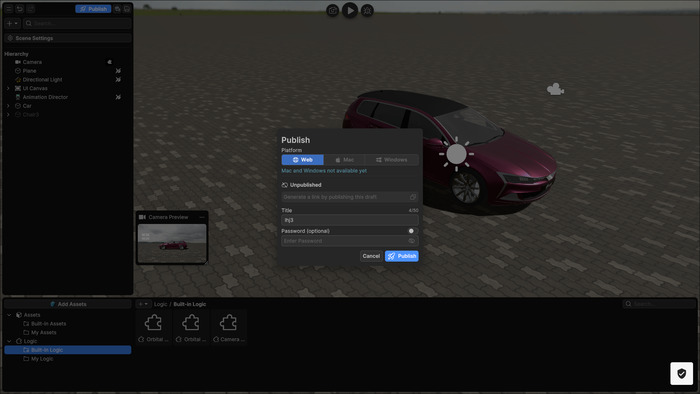
Task: Click the screenshot camera icon above the viewport
Action: click(333, 10)
